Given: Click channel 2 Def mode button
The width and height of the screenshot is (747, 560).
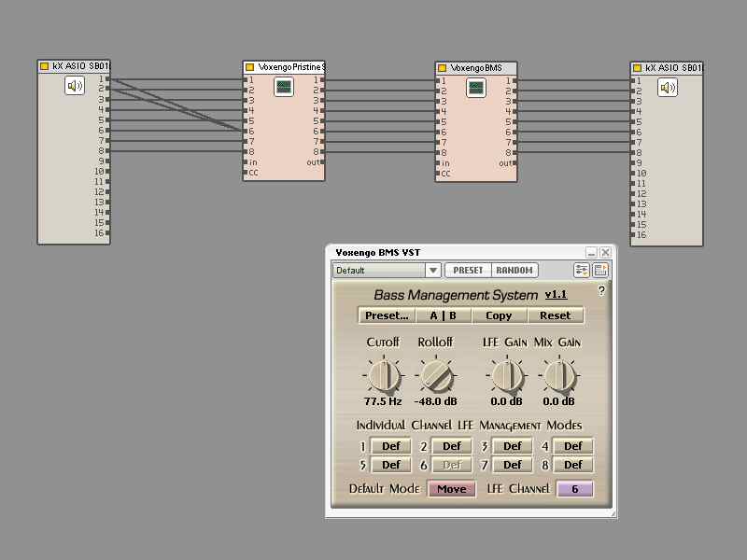Looking at the screenshot, I should [x=452, y=446].
